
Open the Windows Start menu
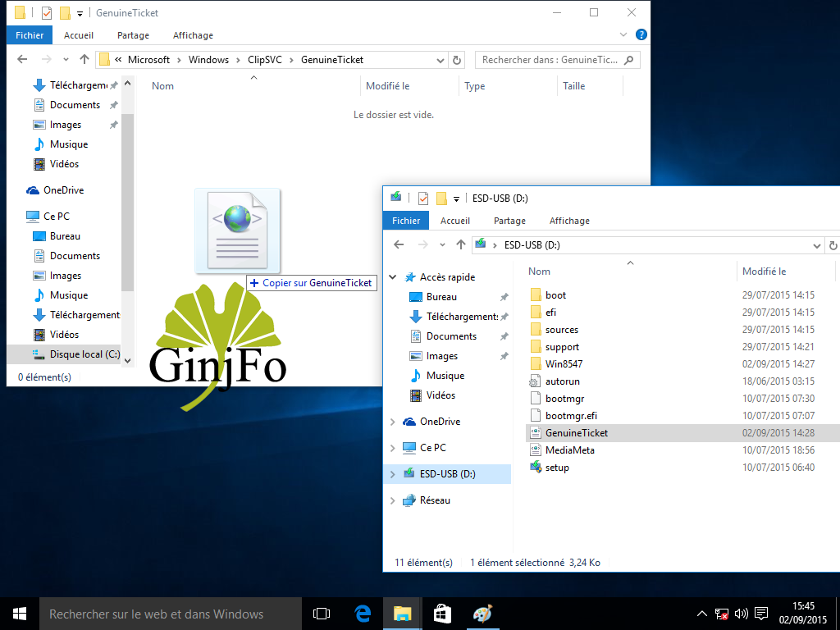click(x=20, y=614)
